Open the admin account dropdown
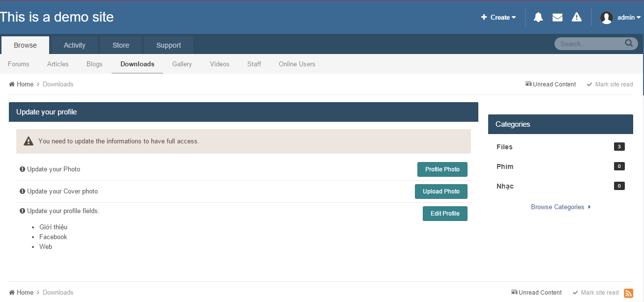 pyautogui.click(x=629, y=18)
